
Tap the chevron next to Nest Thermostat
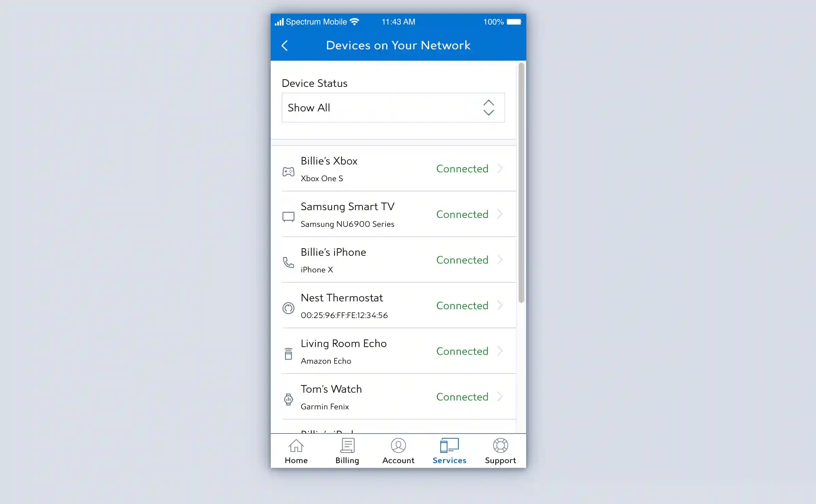point(501,305)
